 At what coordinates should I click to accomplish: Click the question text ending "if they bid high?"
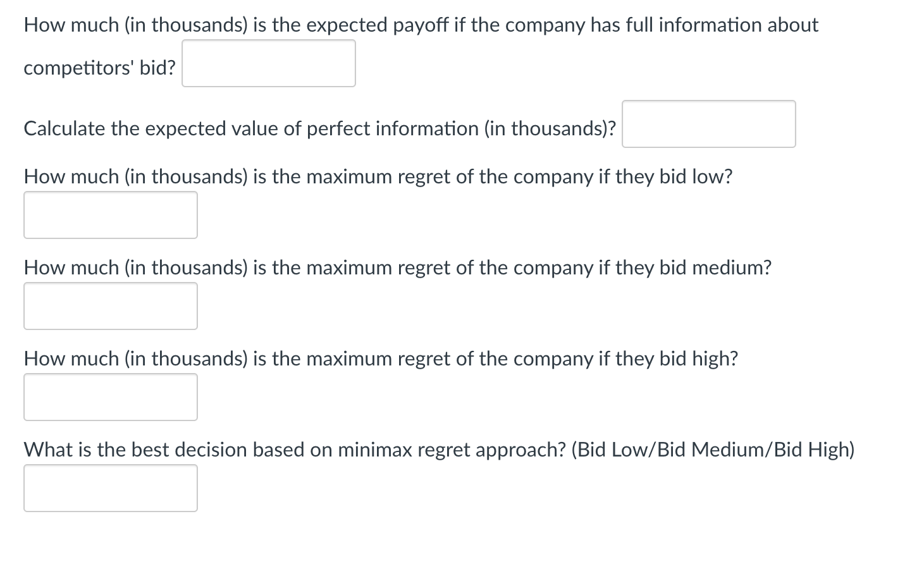click(380, 358)
